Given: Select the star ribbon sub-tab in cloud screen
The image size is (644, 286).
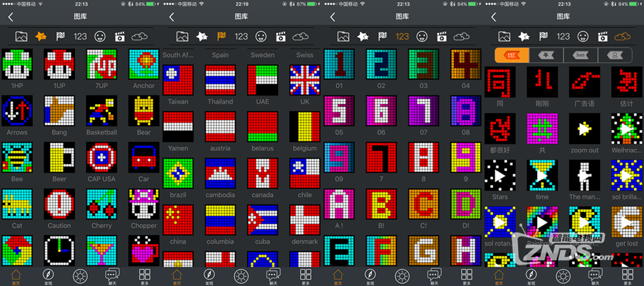Looking at the screenshot, I should [x=546, y=55].
